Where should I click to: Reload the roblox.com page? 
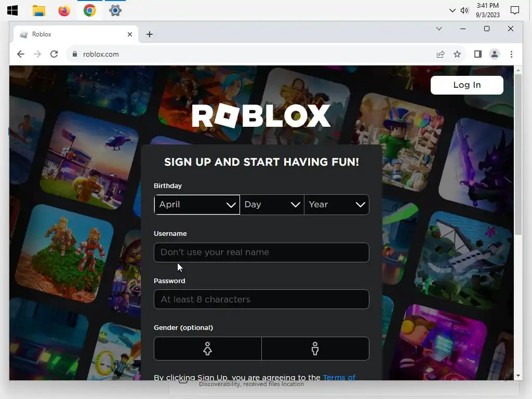(x=54, y=54)
